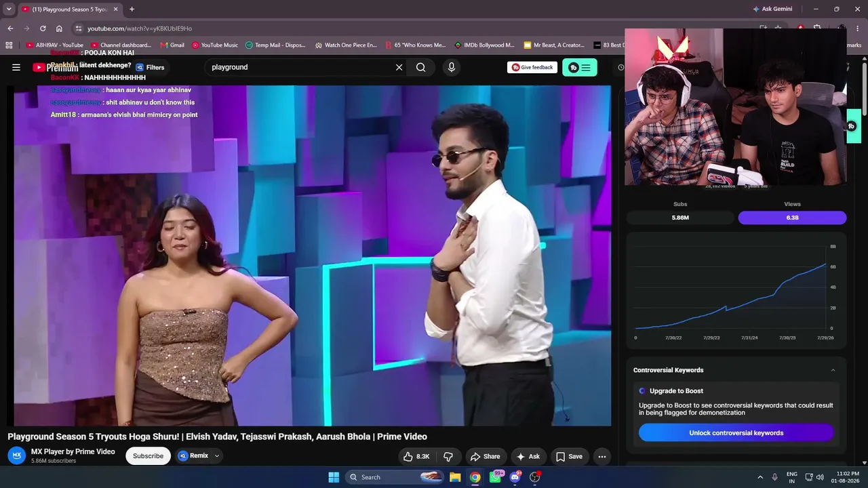Open Mr Beast, A Creator bookmark
Image resolution: width=868 pixels, height=488 pixels.
point(554,45)
